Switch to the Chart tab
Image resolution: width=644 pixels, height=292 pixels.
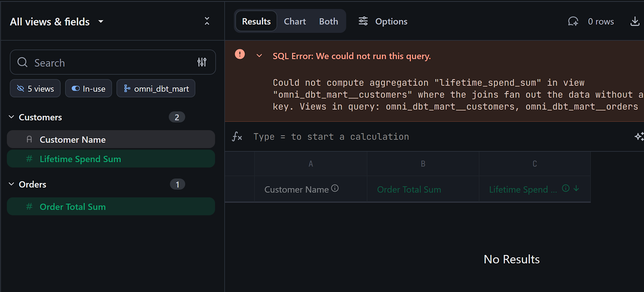coord(295,22)
